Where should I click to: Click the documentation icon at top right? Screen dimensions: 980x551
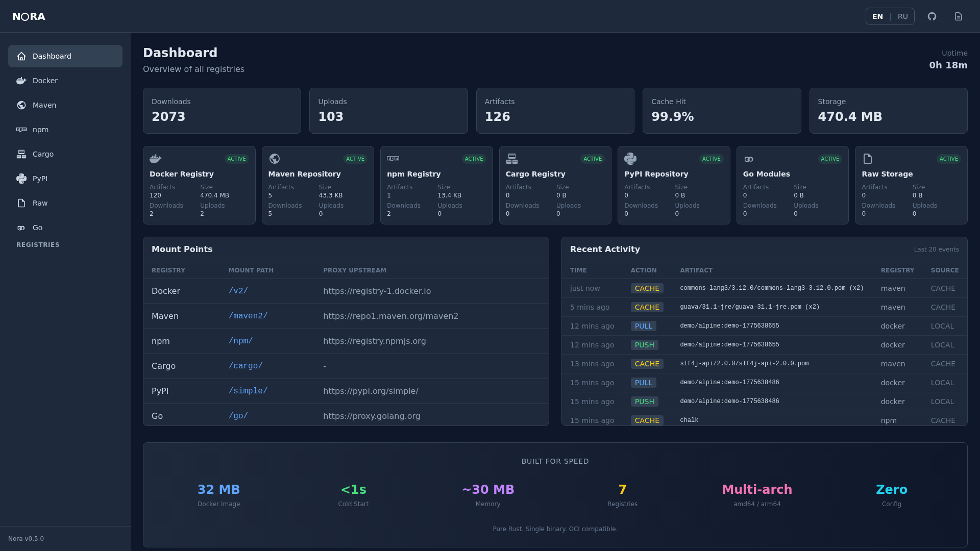[959, 16]
